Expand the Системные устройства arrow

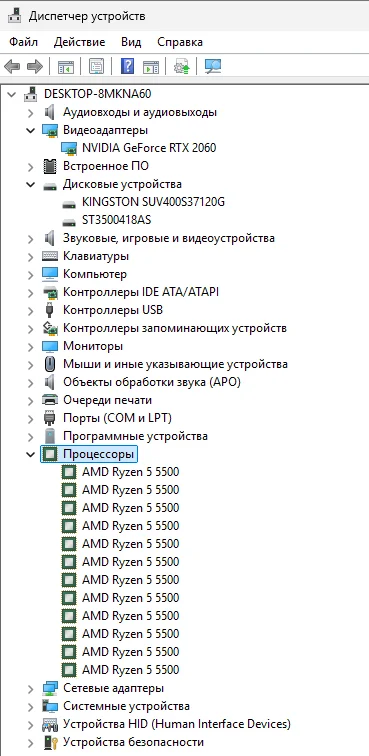click(x=30, y=706)
